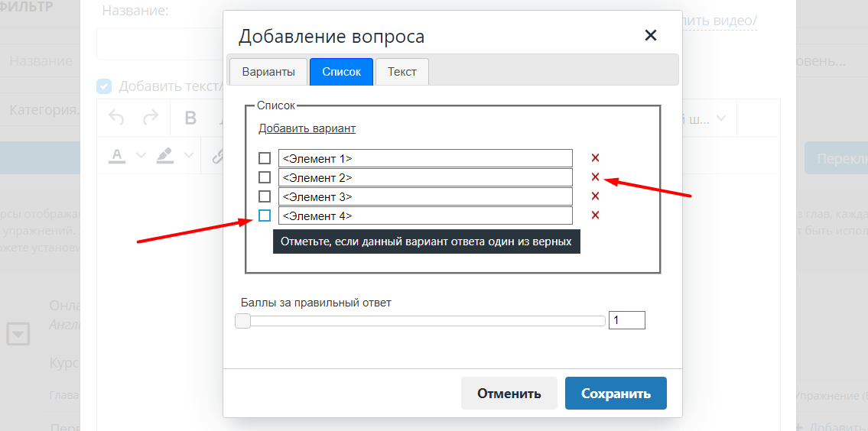Toggle bold in the background editor

pos(190,118)
